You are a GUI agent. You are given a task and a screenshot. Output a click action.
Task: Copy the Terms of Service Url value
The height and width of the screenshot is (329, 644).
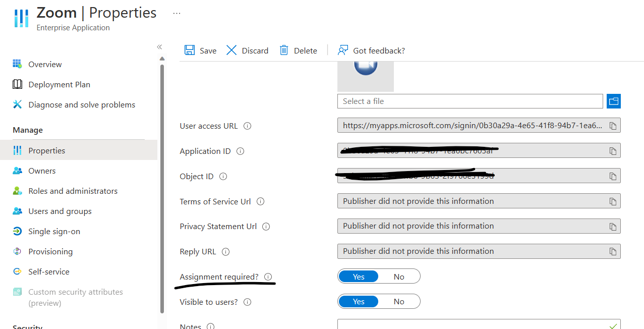(x=613, y=201)
